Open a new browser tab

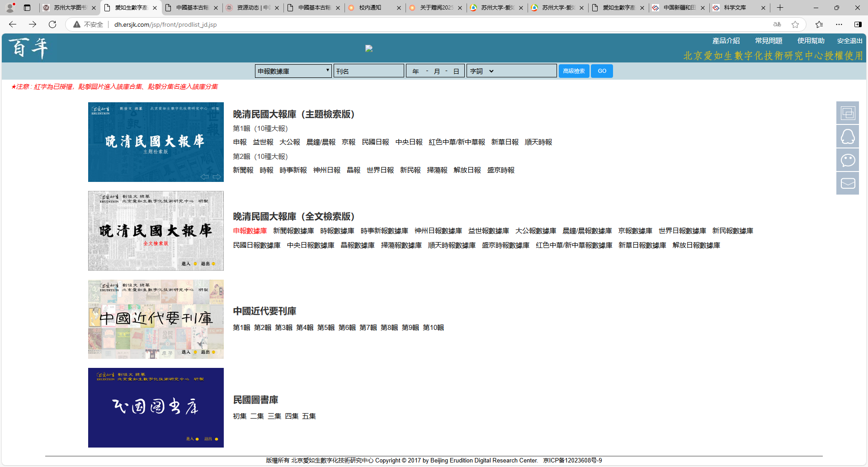point(780,8)
